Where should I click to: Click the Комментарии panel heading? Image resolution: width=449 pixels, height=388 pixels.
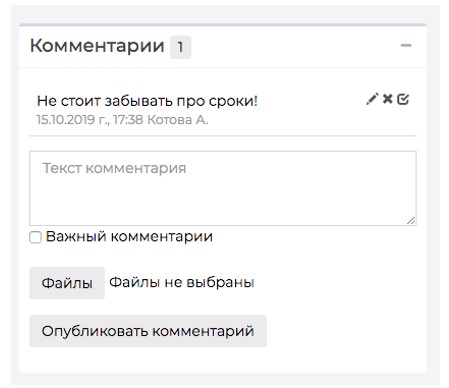(x=97, y=46)
